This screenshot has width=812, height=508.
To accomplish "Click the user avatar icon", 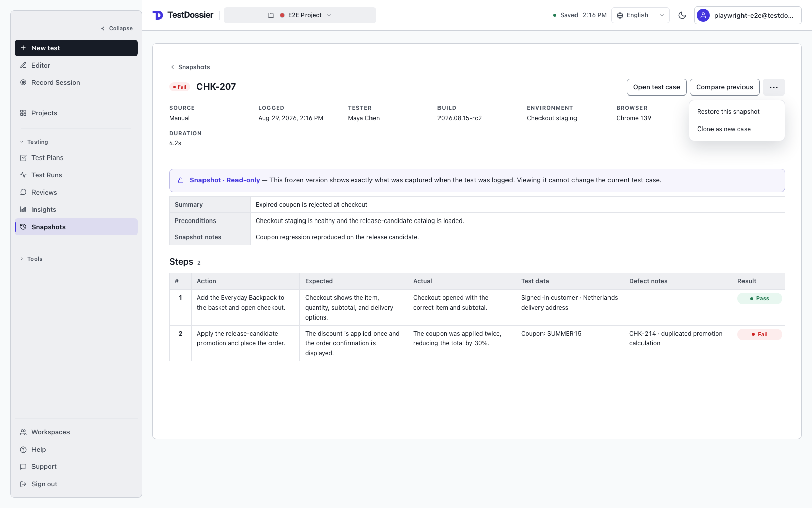I will click(x=703, y=15).
